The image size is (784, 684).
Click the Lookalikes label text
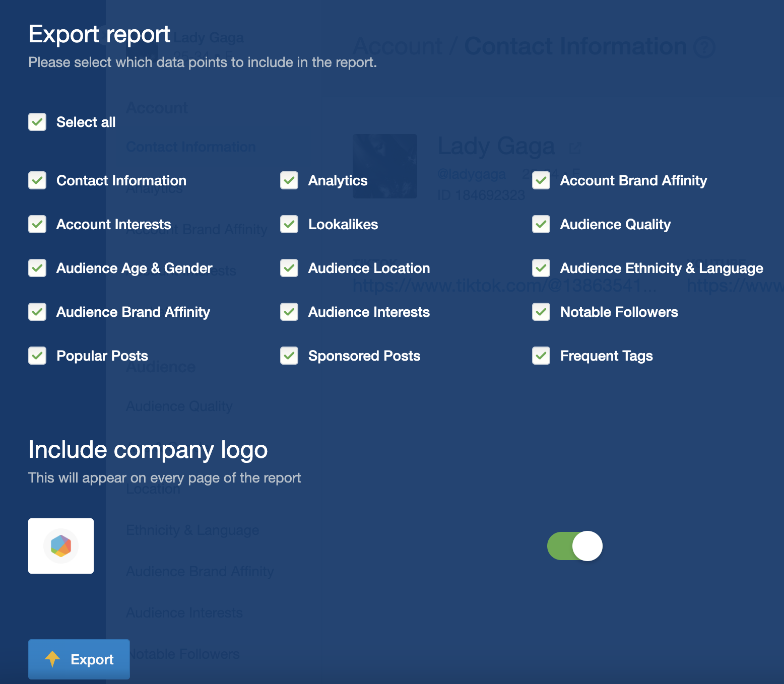(343, 224)
